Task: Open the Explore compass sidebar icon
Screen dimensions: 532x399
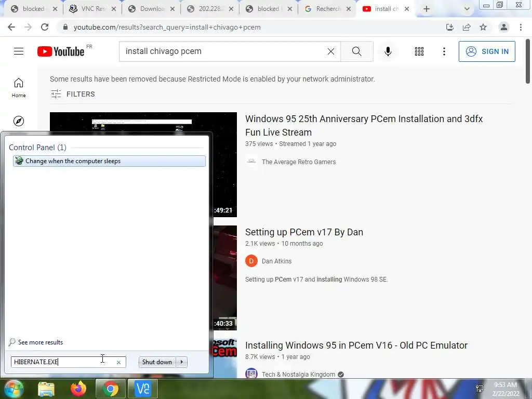Action: point(19,121)
